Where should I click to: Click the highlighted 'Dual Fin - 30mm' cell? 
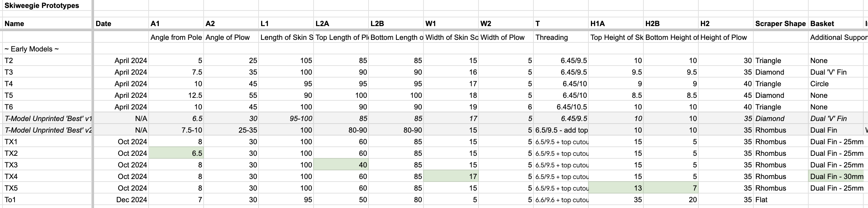[836, 176]
